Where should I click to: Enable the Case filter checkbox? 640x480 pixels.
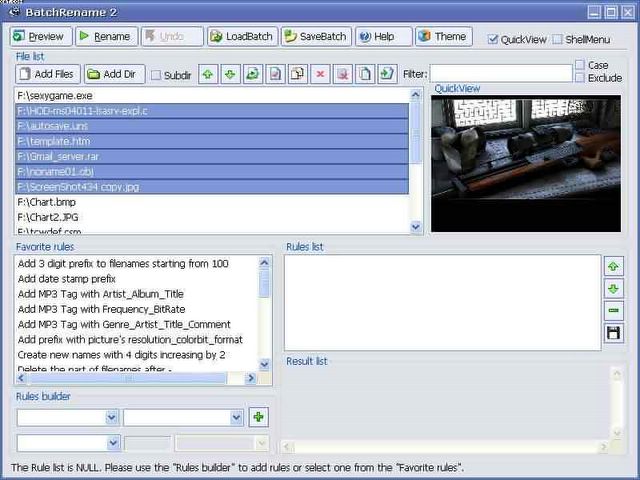coord(580,65)
